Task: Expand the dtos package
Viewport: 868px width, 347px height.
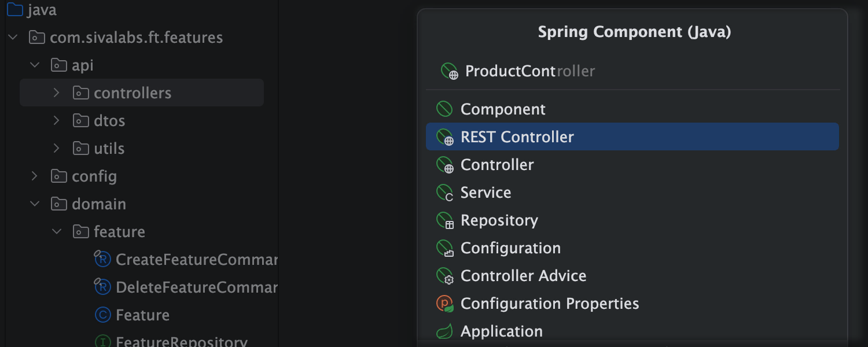Action: [56, 120]
